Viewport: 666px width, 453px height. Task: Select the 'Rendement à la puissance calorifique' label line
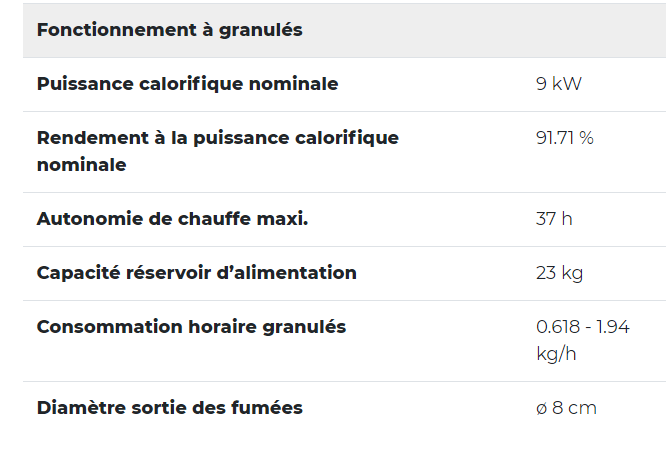pos(217,138)
